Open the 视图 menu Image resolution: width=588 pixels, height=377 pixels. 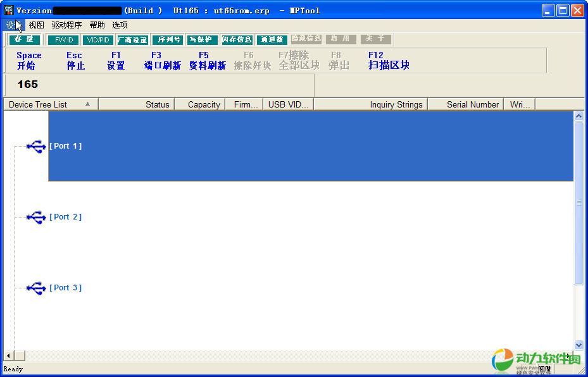36,25
